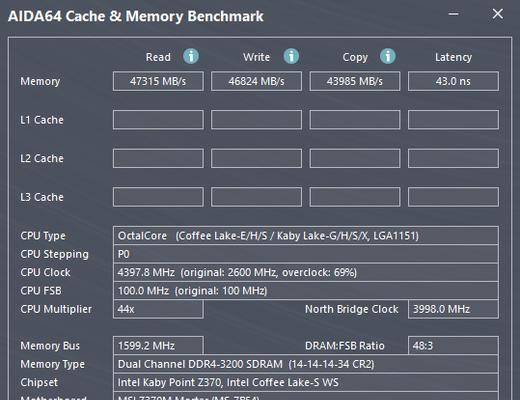Select the Memory Latency result 43.0 ns
The width and height of the screenshot is (520, 400).
click(x=453, y=81)
